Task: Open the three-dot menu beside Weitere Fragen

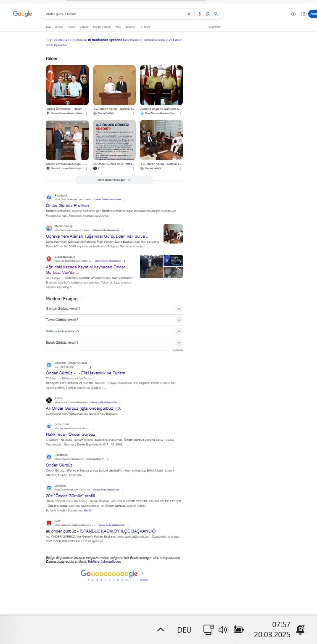Action: (82, 299)
